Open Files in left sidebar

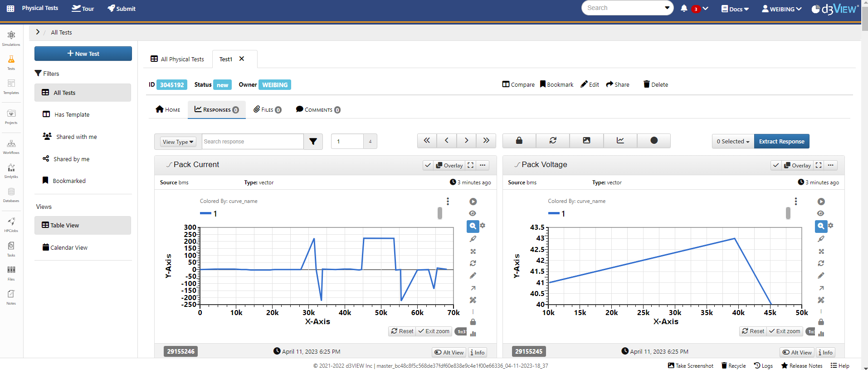(x=11, y=273)
